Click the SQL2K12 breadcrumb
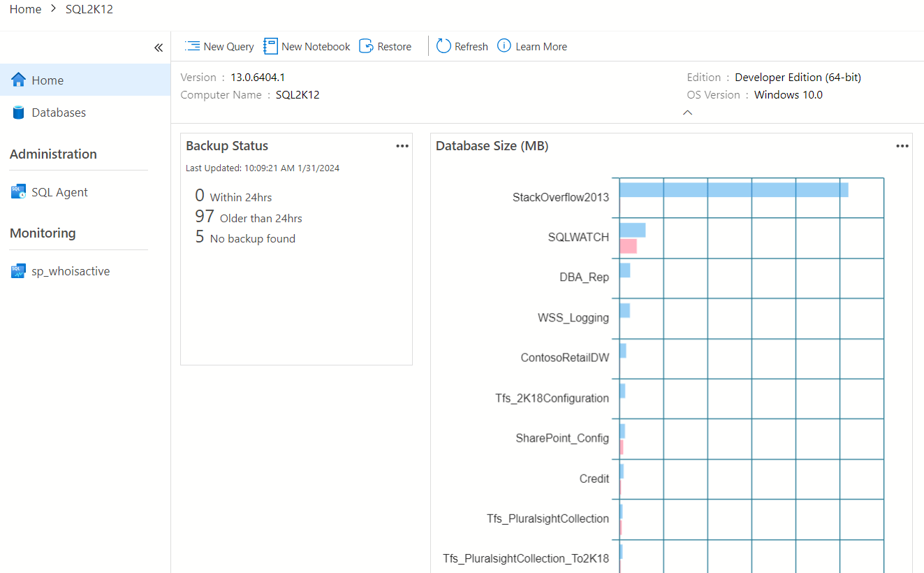Image resolution: width=924 pixels, height=573 pixels. (89, 10)
